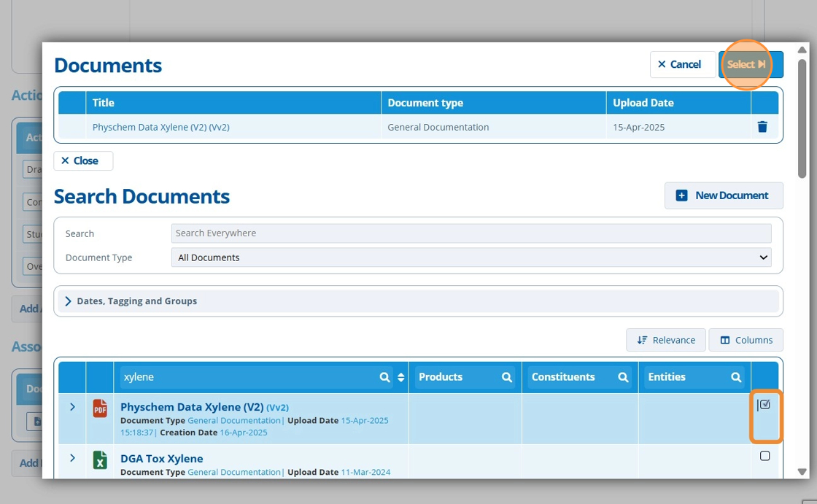Click the PDF icon of Physchem Data Xylene
817x504 pixels.
100,408
